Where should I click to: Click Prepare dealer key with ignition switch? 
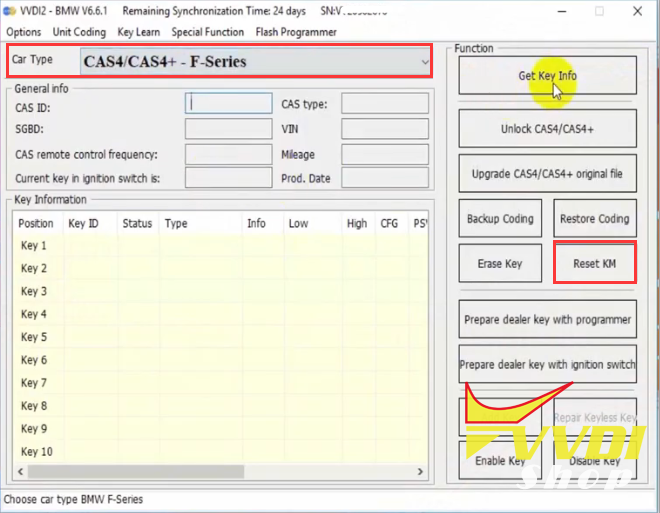[547, 365]
